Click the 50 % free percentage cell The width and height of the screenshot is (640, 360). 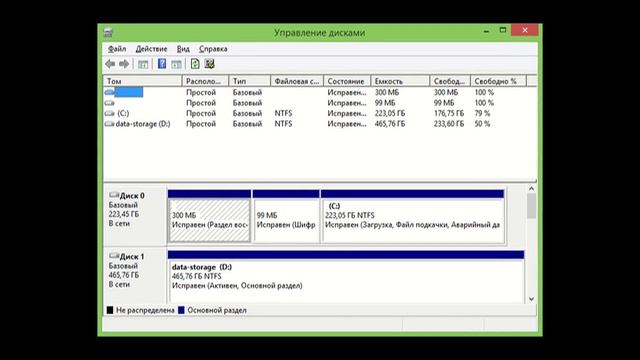click(482, 124)
